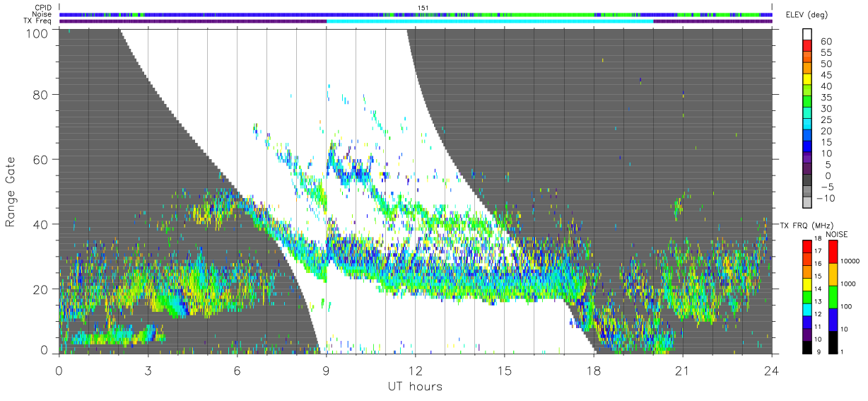
Task: Click the x-axis tick label '15'
Action: (x=504, y=370)
